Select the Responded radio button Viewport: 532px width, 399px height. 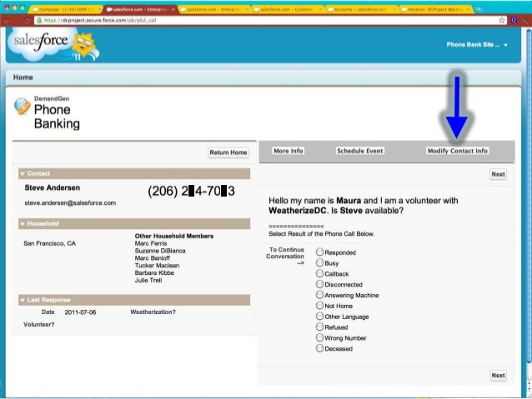(319, 252)
